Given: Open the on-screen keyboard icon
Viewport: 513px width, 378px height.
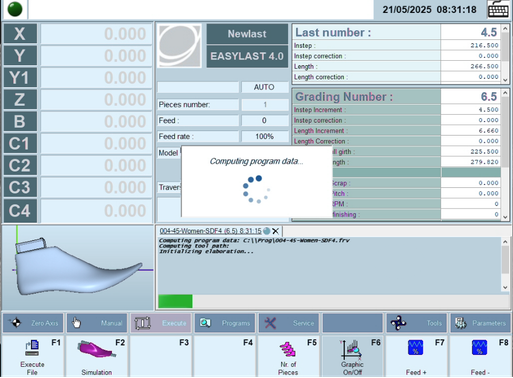Looking at the screenshot, I should pos(498,9).
